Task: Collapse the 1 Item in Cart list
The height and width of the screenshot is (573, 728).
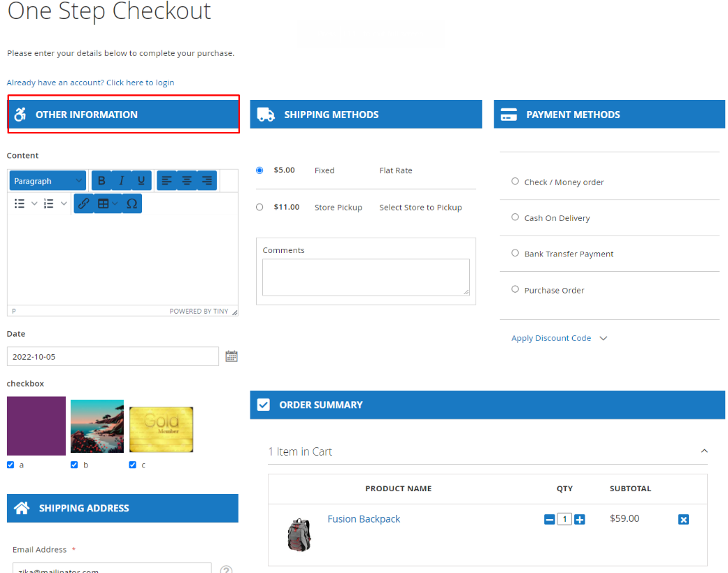Action: coord(704,451)
